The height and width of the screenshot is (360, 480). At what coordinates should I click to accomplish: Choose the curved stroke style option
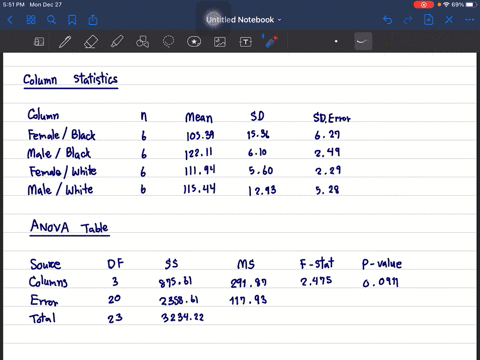tap(363, 41)
